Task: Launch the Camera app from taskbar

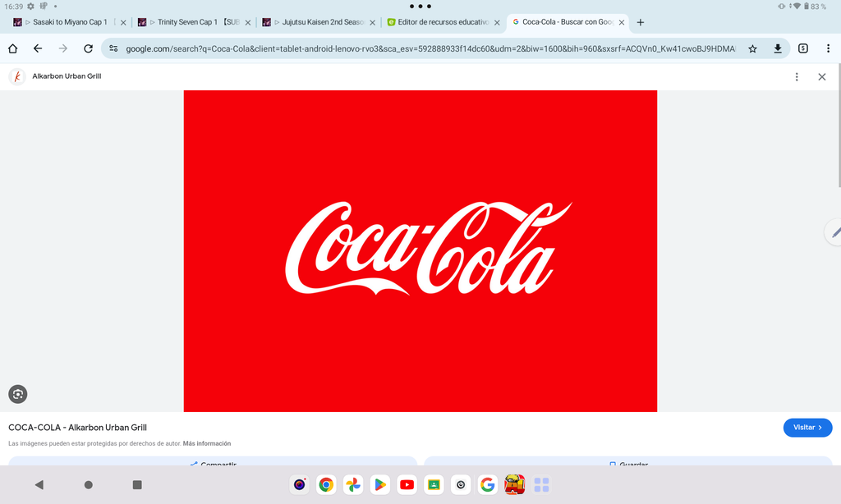Action: coord(299,484)
